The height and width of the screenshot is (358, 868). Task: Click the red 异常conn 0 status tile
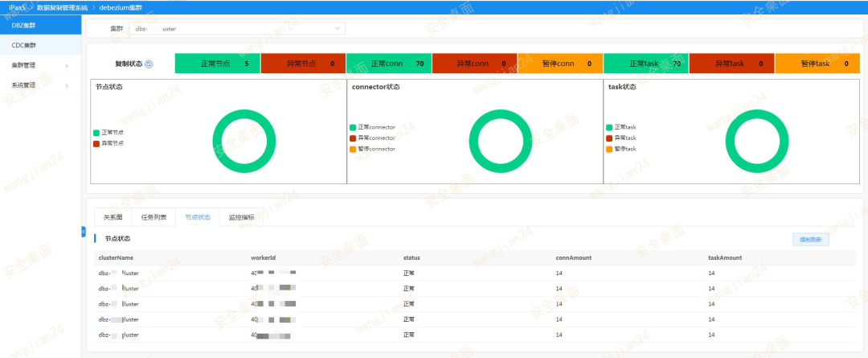point(475,64)
